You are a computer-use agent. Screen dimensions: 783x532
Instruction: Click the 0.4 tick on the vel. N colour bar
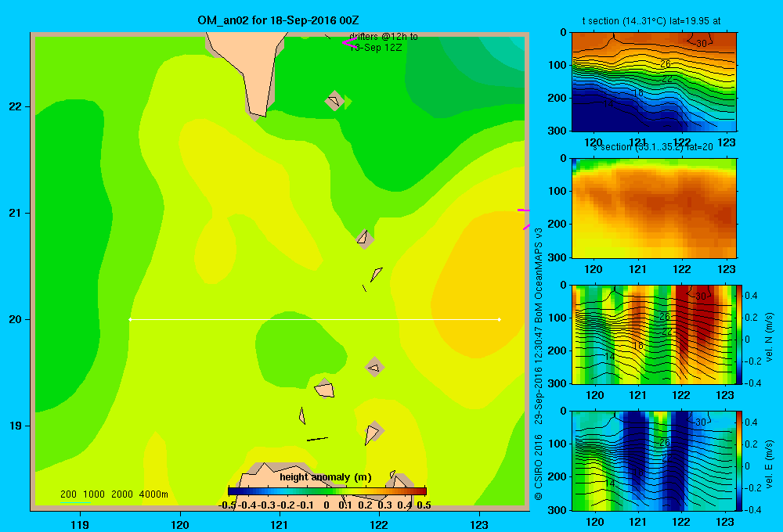point(751,296)
